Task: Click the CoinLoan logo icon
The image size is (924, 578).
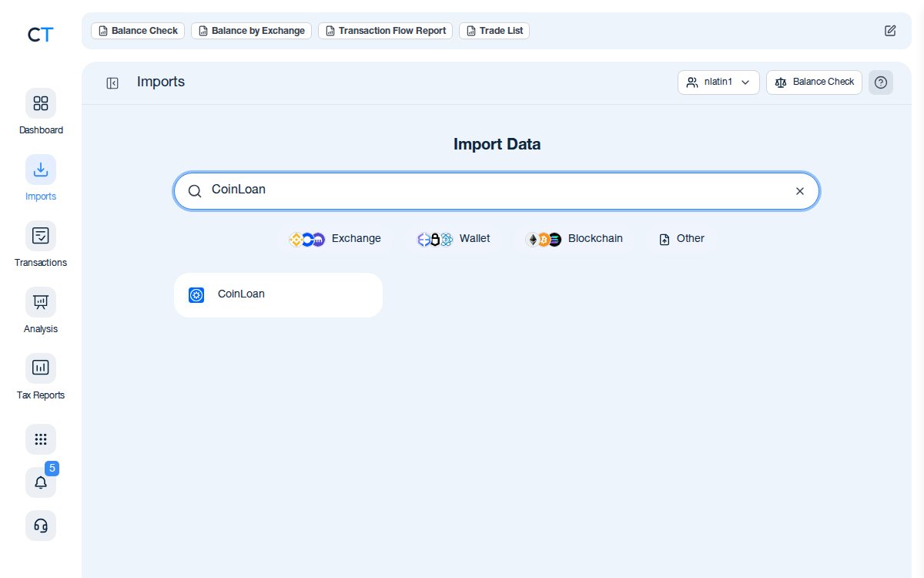Action: click(196, 295)
